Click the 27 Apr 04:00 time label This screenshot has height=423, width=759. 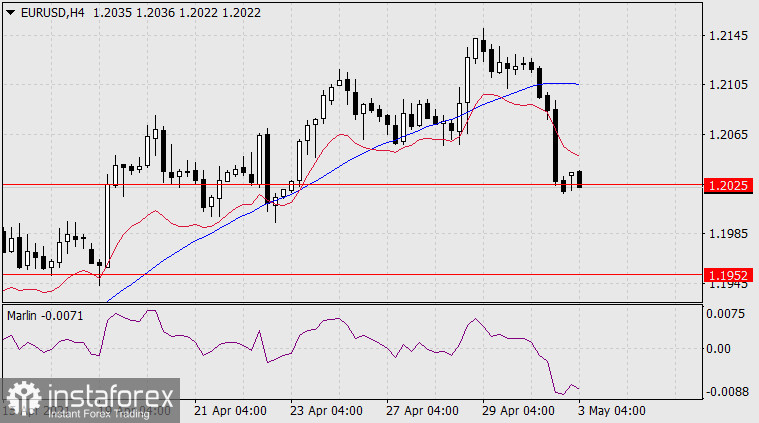[422, 411]
